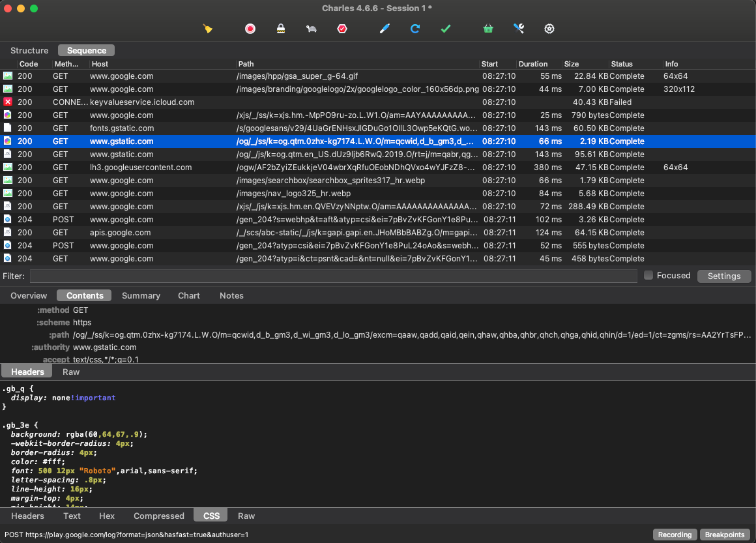This screenshot has width=756, height=543.
Task: Open the Summary tab
Action: pos(141,295)
